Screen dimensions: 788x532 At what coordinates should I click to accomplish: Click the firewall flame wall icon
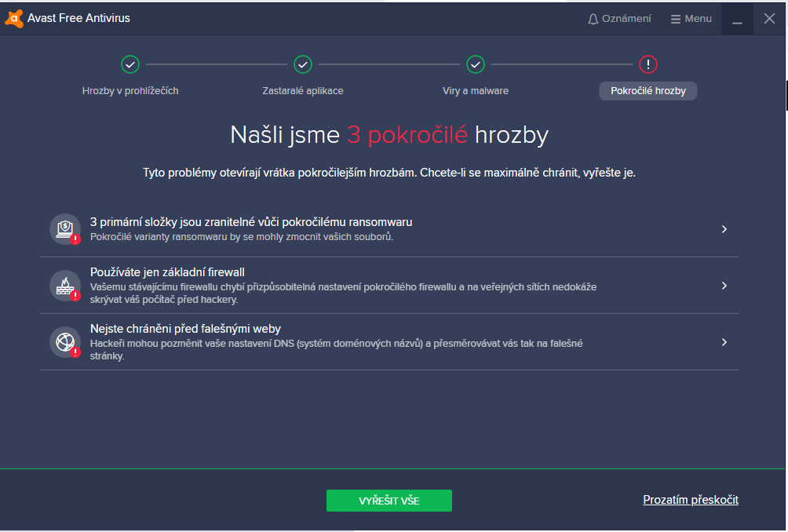coord(65,286)
